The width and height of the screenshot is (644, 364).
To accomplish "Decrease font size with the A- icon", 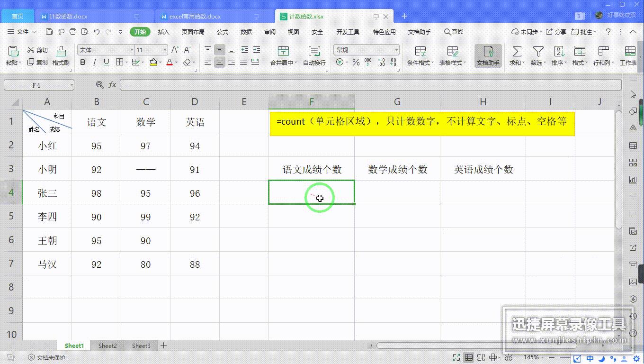I will (187, 50).
